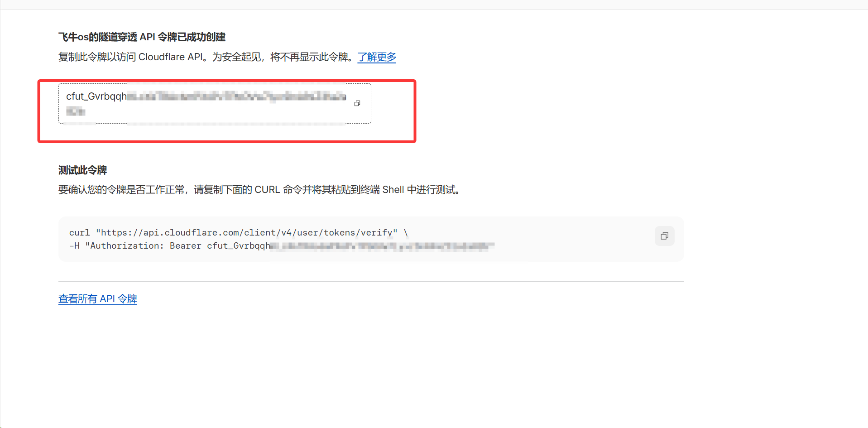Screen dimensions: 868x428
Task: Open the 查看所有 API 令牌 link
Action: [x=97, y=299]
